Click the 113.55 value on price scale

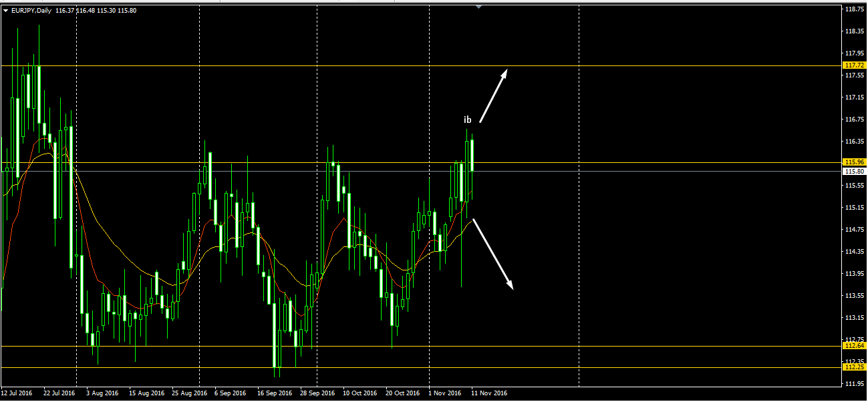coord(855,296)
